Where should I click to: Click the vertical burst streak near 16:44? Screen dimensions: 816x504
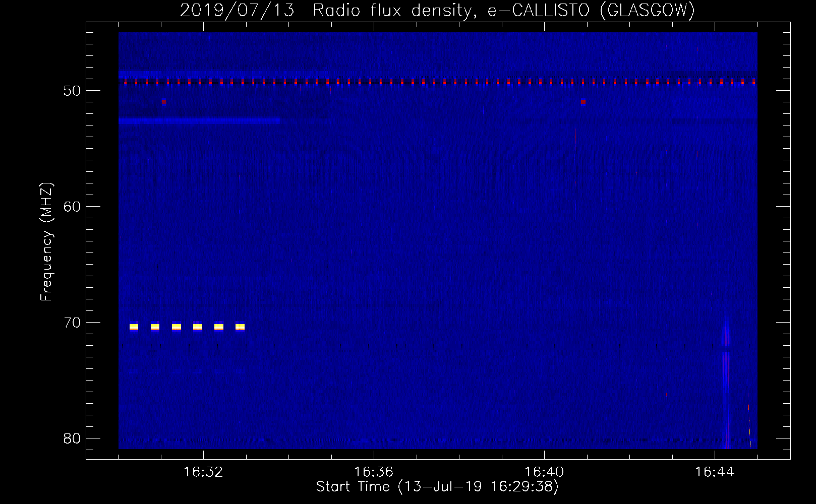click(x=726, y=383)
